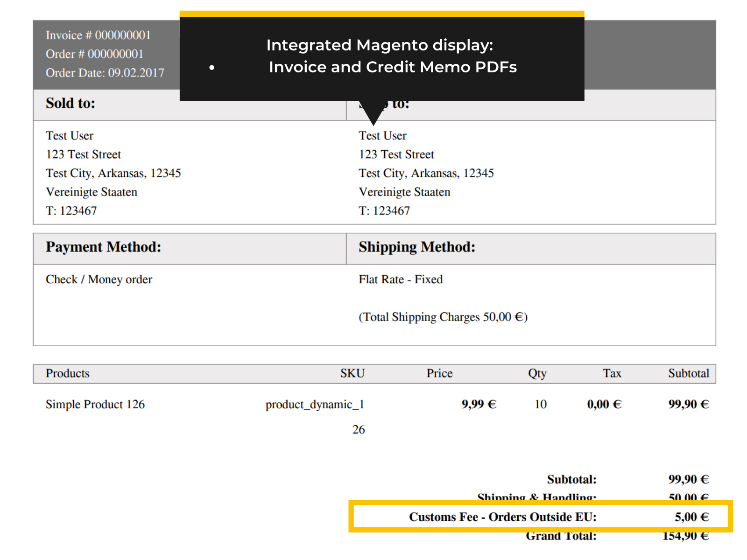The height and width of the screenshot is (560, 747).
Task: Select the 'Shipping Method:' heading
Action: coord(416,247)
